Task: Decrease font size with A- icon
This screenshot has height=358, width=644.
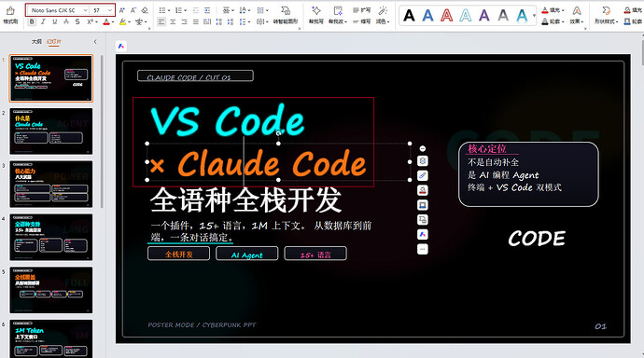Action: point(133,10)
